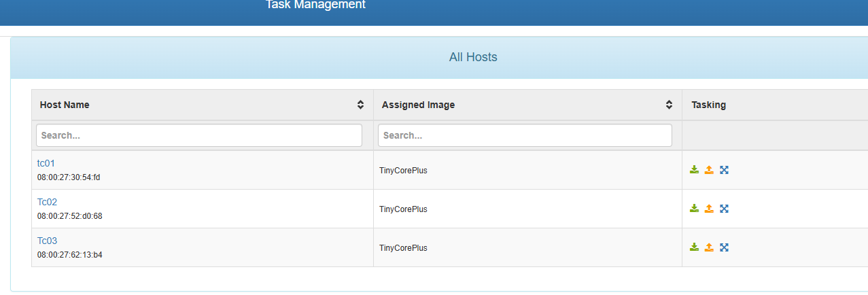Click the Host Name column header
Image resolution: width=868 pixels, height=295 pixels.
[x=65, y=105]
